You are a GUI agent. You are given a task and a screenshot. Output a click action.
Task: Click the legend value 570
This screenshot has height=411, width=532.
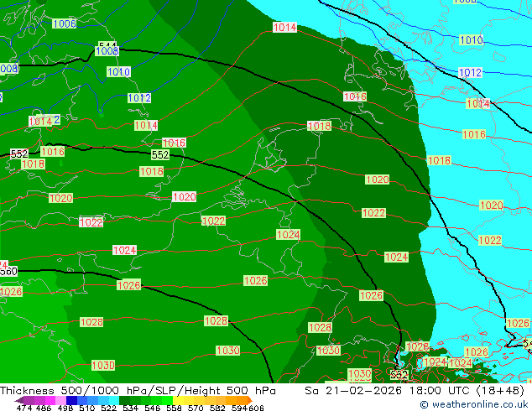[196, 408]
